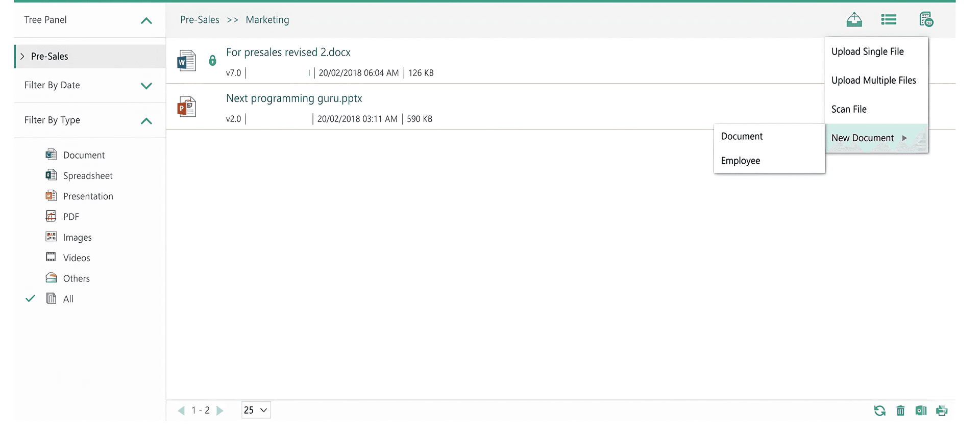The image size is (980, 434).
Task: Click the PDF filter icon
Action: (x=51, y=216)
